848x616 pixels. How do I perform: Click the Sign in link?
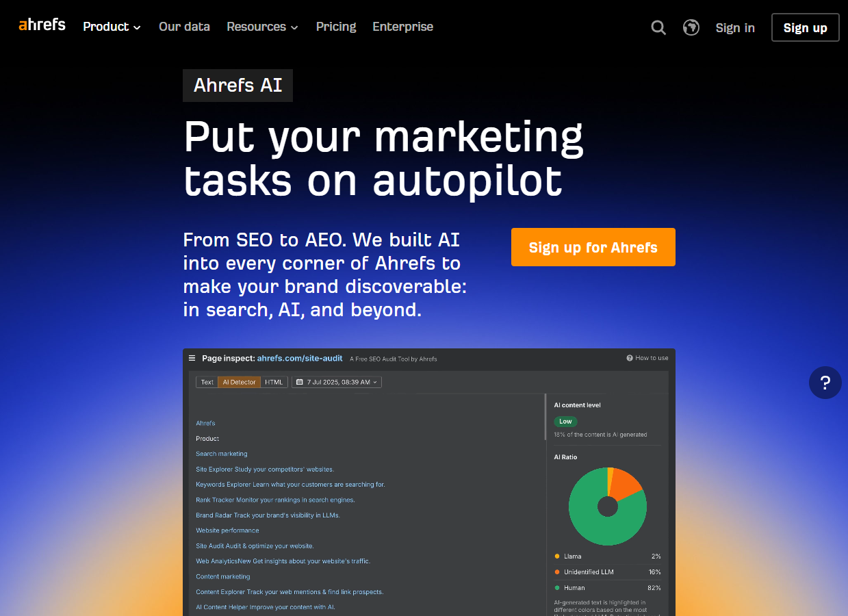point(735,27)
